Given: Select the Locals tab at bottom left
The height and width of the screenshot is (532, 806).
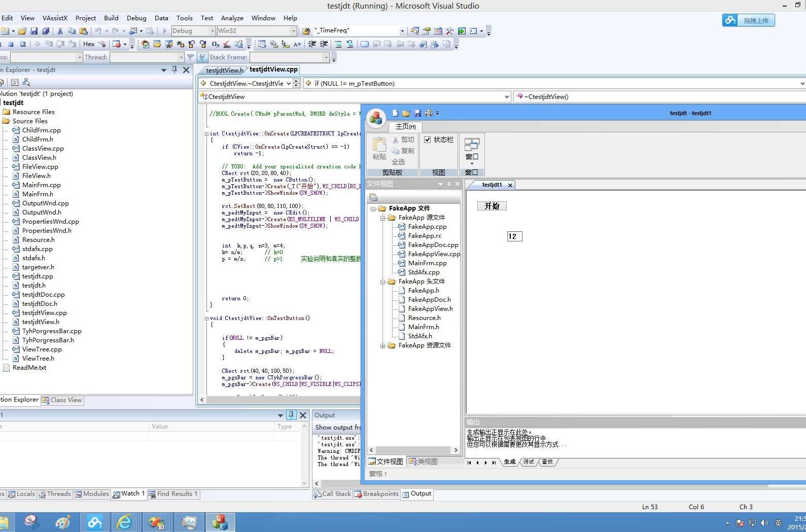Looking at the screenshot, I should point(21,494).
